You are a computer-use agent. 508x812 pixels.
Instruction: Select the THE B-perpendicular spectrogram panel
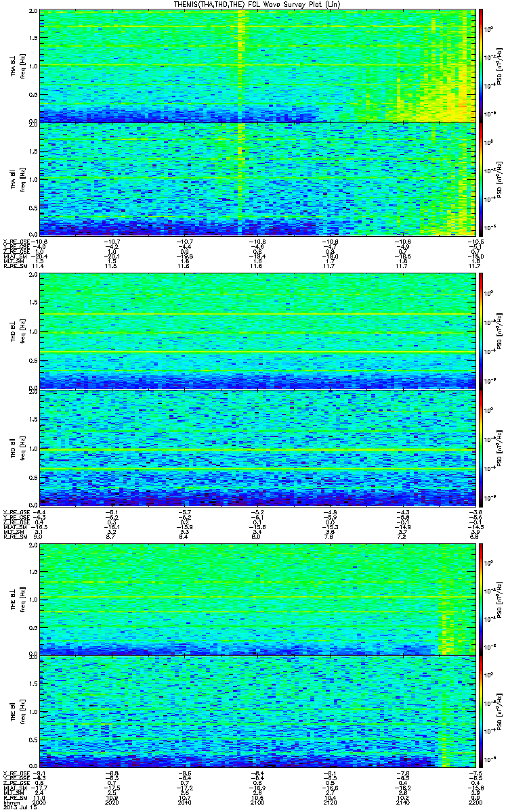point(258,599)
